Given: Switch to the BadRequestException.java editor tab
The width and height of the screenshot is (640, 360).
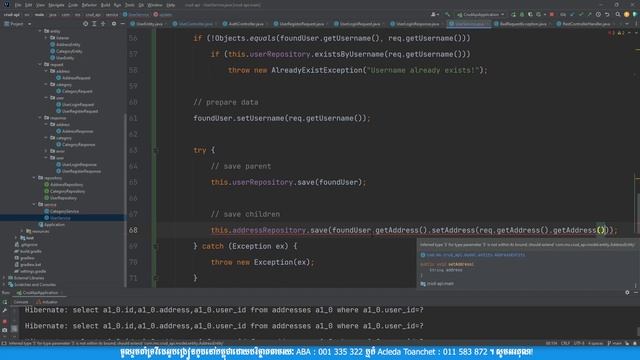Looking at the screenshot, I should point(523,24).
